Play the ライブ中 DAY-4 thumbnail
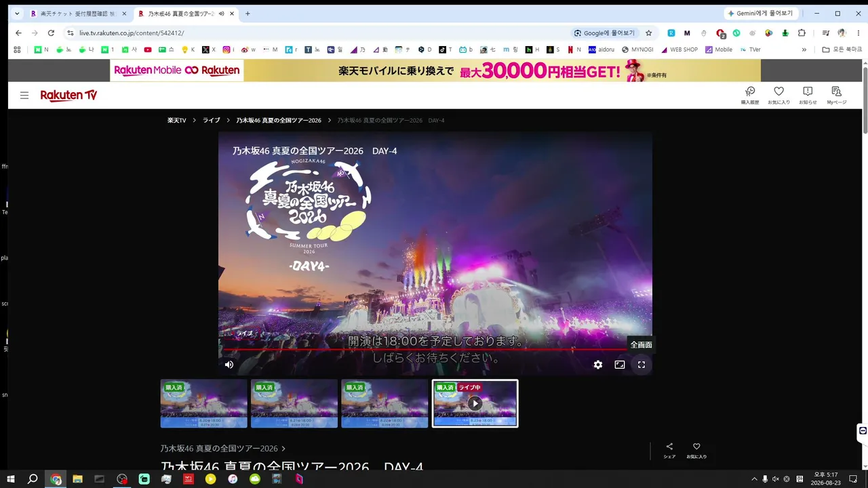 (x=475, y=403)
